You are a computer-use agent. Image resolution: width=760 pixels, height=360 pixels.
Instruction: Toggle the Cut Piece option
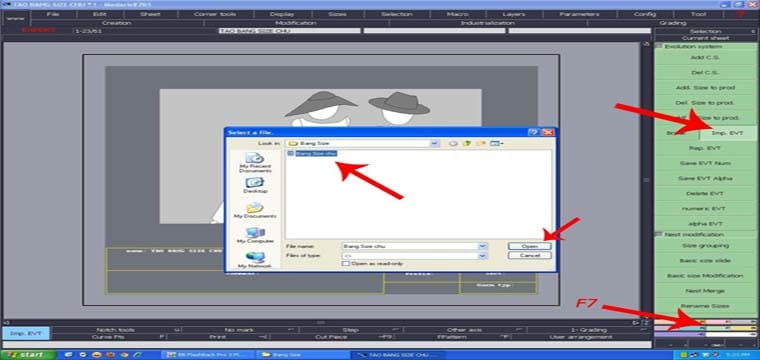(x=330, y=337)
